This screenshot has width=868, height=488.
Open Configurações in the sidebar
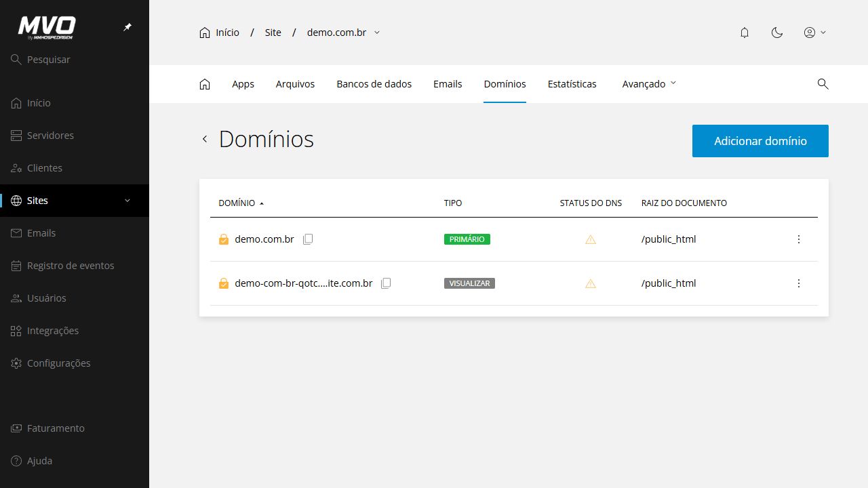click(75, 363)
